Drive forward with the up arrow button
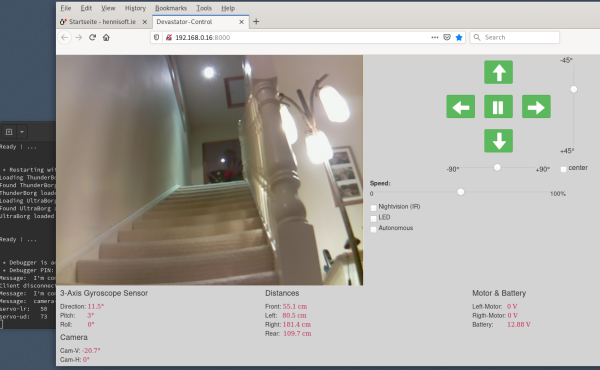 [498, 72]
